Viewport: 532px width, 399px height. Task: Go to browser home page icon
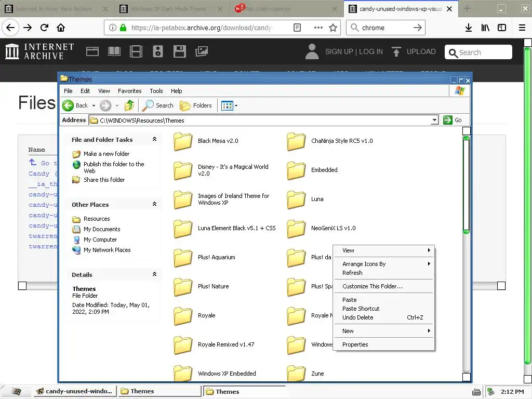click(x=61, y=28)
